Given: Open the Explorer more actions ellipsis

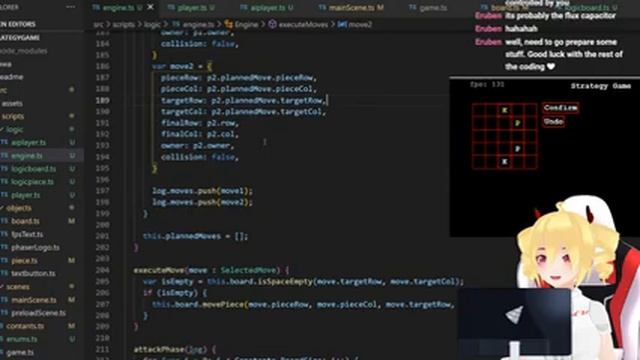Looking at the screenshot, I should pyautogui.click(x=71, y=7).
